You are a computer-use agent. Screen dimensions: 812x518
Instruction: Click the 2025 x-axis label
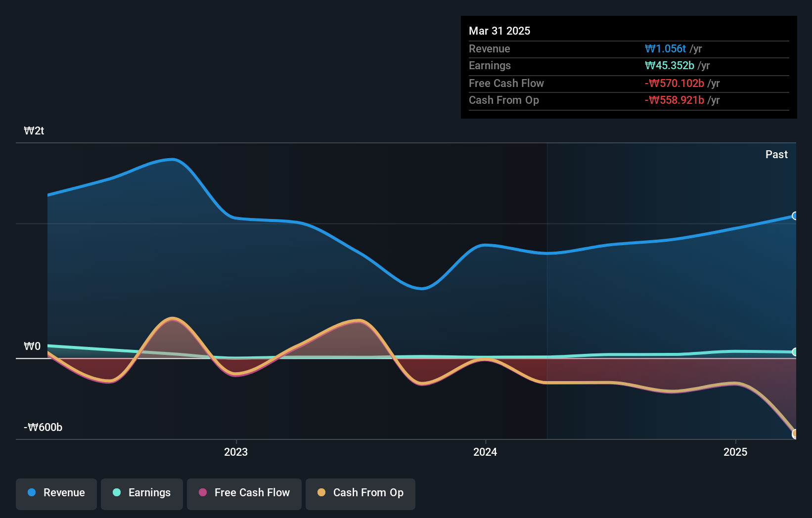[x=735, y=452]
